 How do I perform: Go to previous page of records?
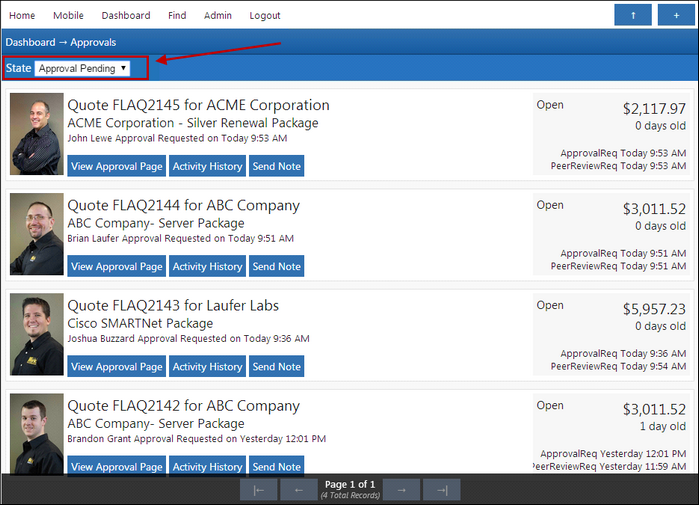298,489
